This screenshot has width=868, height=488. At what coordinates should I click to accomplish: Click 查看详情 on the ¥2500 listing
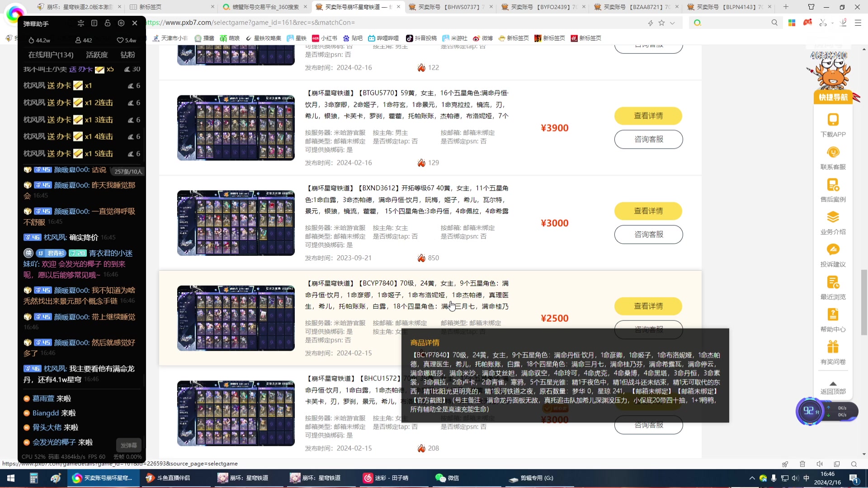pos(648,306)
